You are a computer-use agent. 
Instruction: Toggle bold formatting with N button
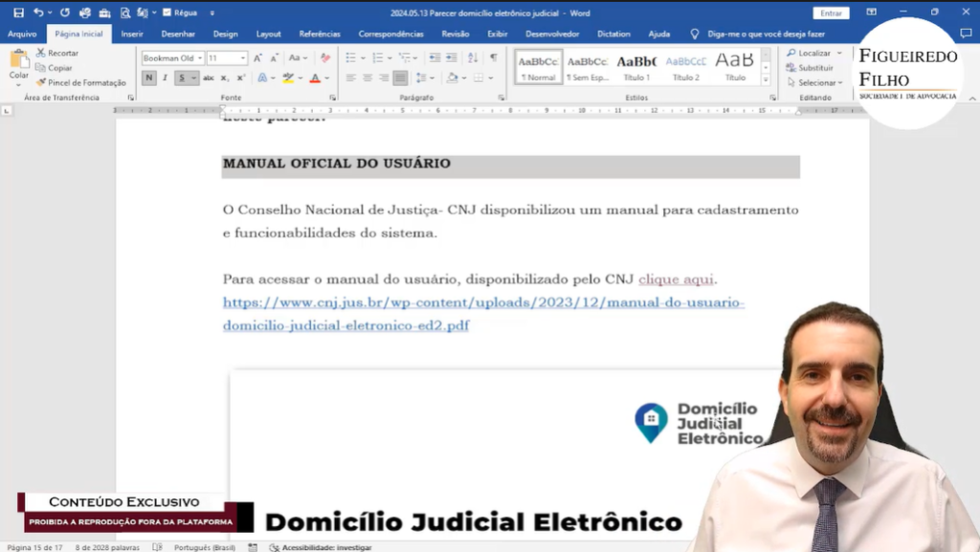coord(149,77)
